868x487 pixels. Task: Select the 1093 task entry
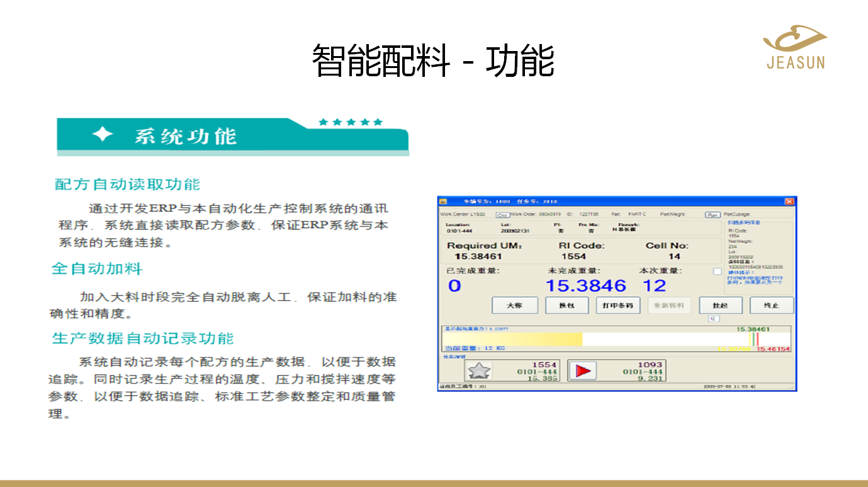tap(616, 370)
